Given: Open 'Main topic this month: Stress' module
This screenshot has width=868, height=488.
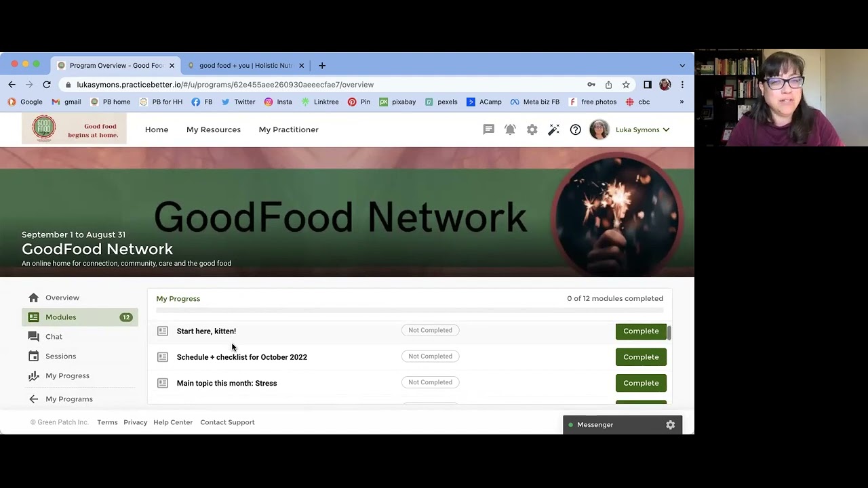Looking at the screenshot, I should tap(226, 384).
